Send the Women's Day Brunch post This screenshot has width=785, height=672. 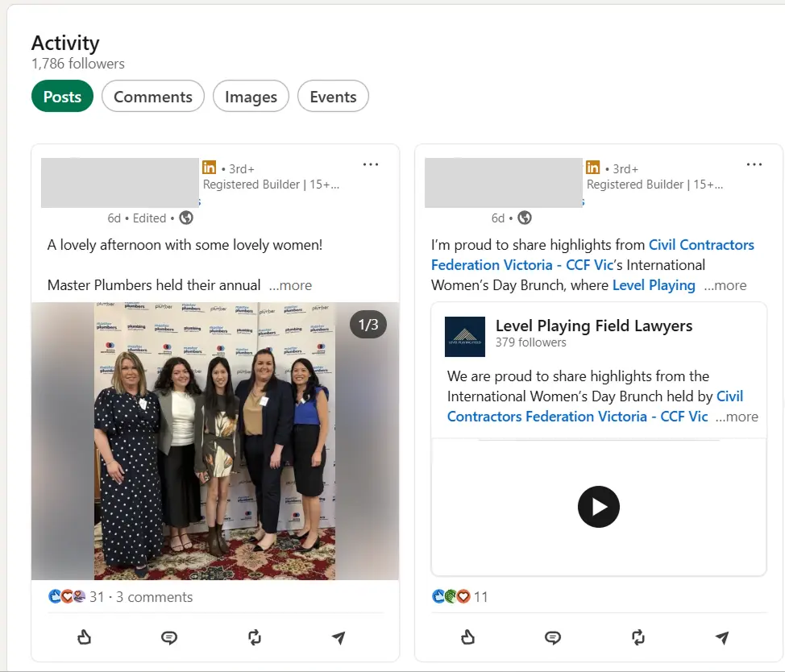722,638
